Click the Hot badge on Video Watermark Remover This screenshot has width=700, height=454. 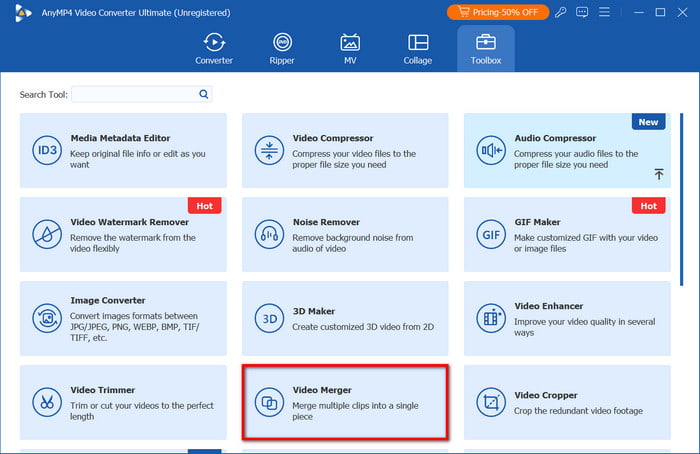(x=204, y=206)
